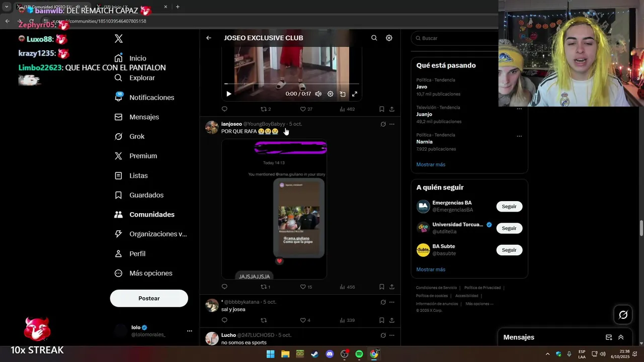View stats of post with 462 views
This screenshot has height=362, width=644.
pos(347,109)
